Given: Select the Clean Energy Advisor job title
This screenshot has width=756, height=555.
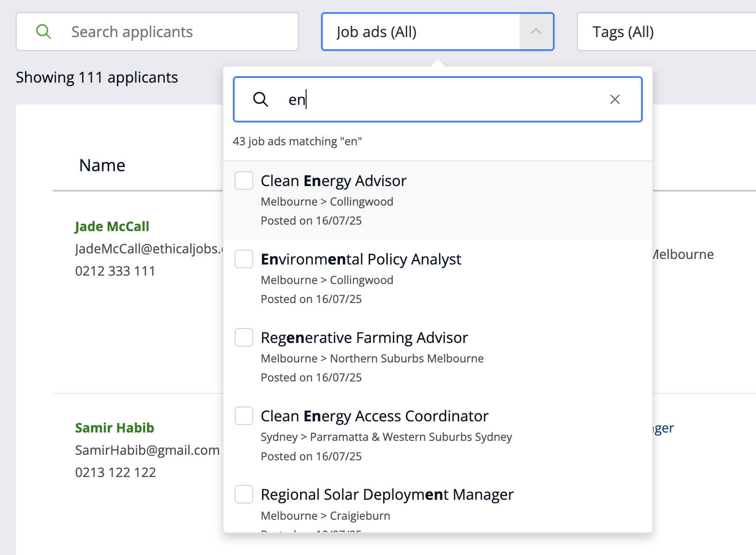Looking at the screenshot, I should tap(333, 181).
